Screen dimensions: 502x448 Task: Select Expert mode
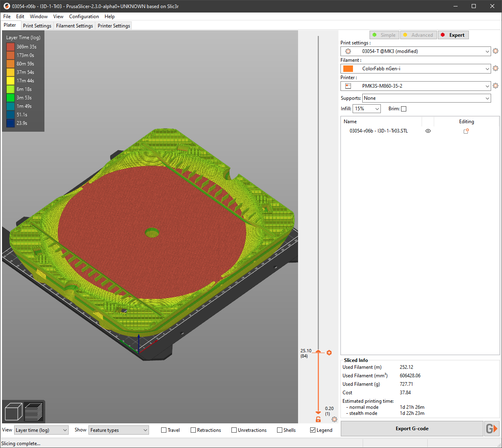tap(453, 35)
